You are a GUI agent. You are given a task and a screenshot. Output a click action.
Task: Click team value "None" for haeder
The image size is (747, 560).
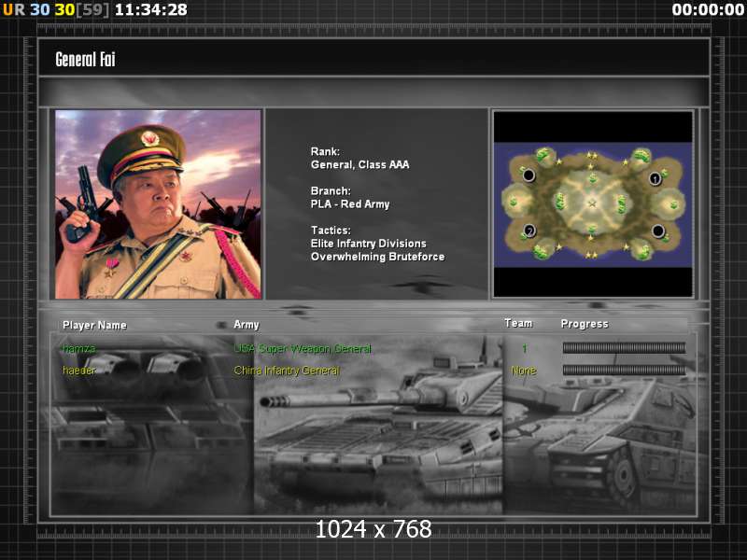point(524,371)
